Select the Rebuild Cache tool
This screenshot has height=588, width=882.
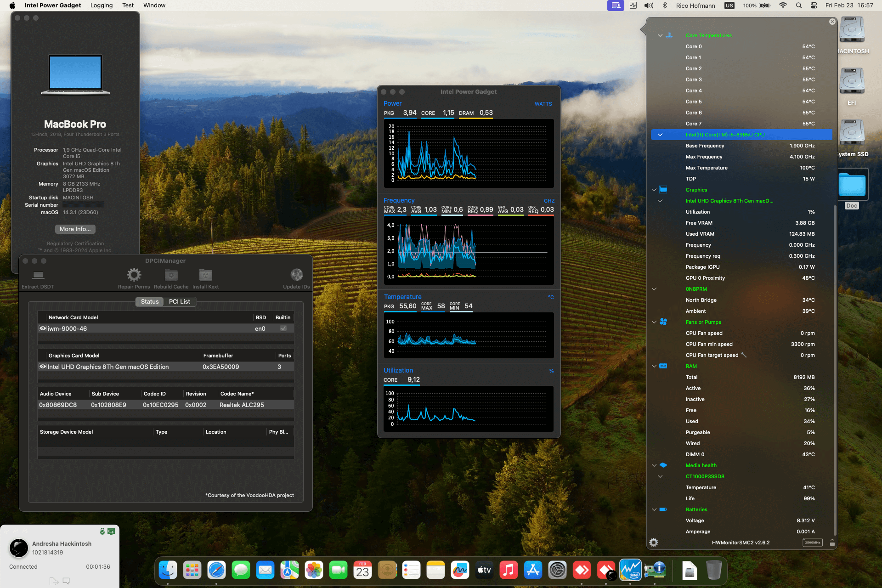pyautogui.click(x=171, y=276)
